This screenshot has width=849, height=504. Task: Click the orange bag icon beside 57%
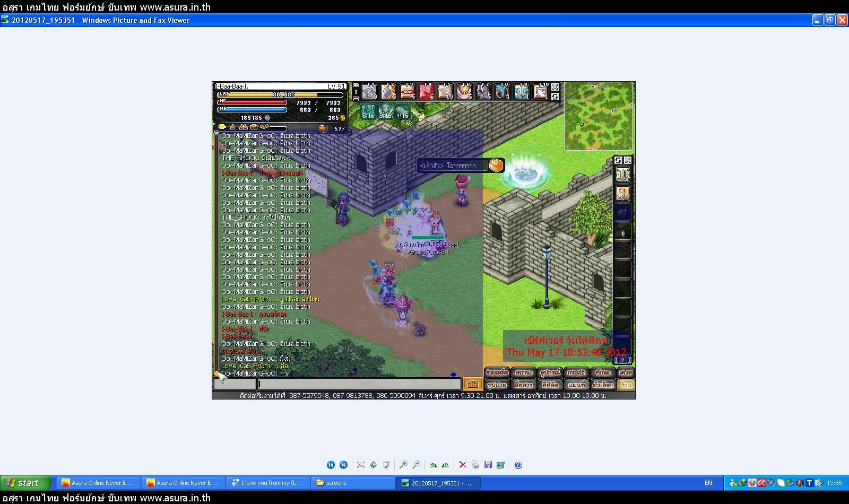click(323, 128)
